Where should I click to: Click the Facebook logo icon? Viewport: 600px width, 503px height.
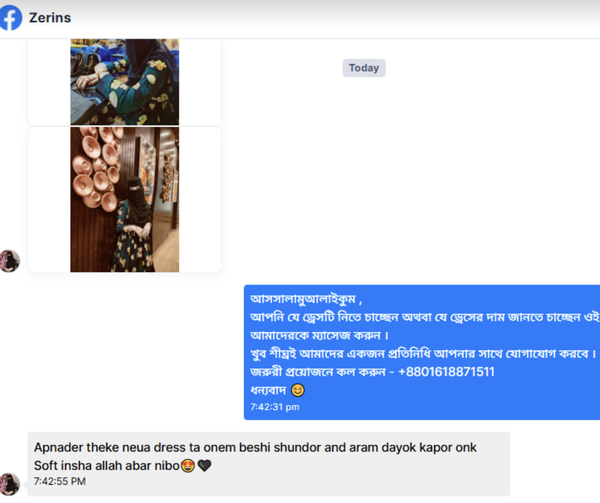(10, 18)
